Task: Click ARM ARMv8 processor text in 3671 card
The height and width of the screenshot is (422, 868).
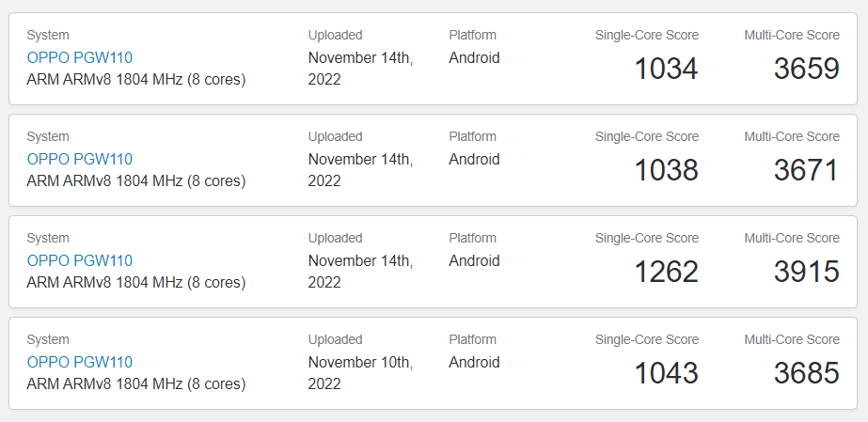Action: [136, 180]
